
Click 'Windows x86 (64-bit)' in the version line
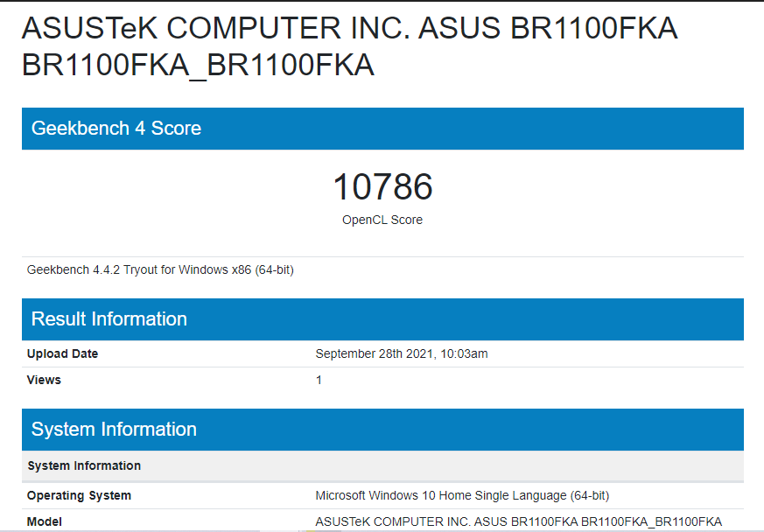[236, 269]
